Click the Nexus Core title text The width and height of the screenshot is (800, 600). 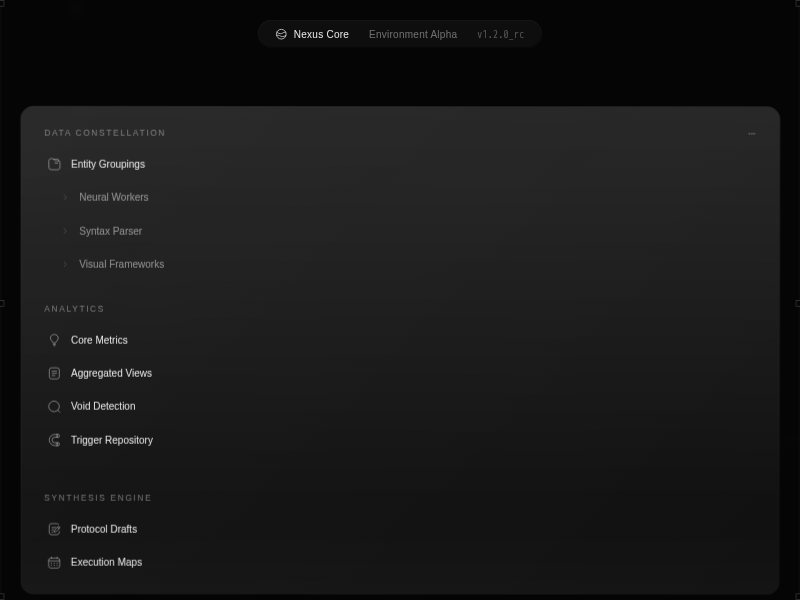tap(321, 34)
